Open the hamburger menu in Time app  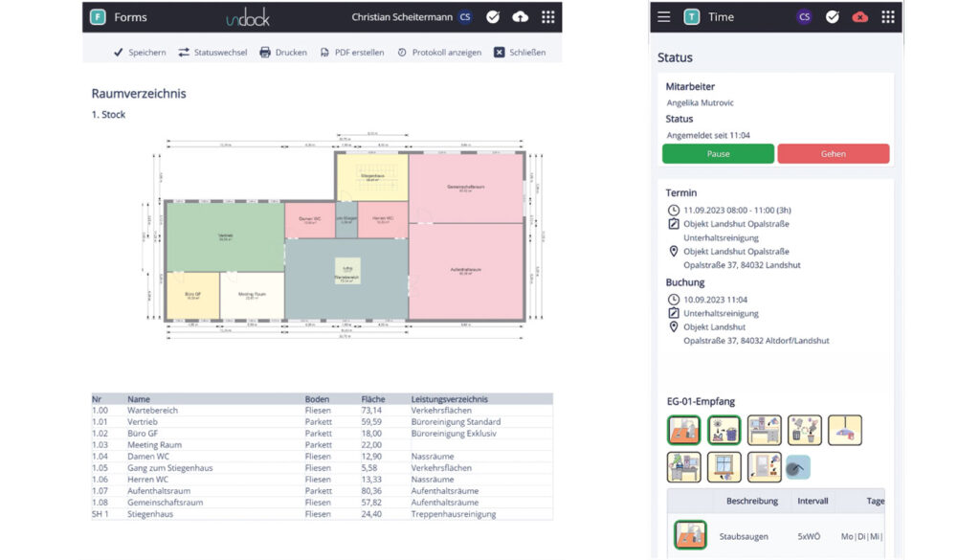(x=664, y=16)
